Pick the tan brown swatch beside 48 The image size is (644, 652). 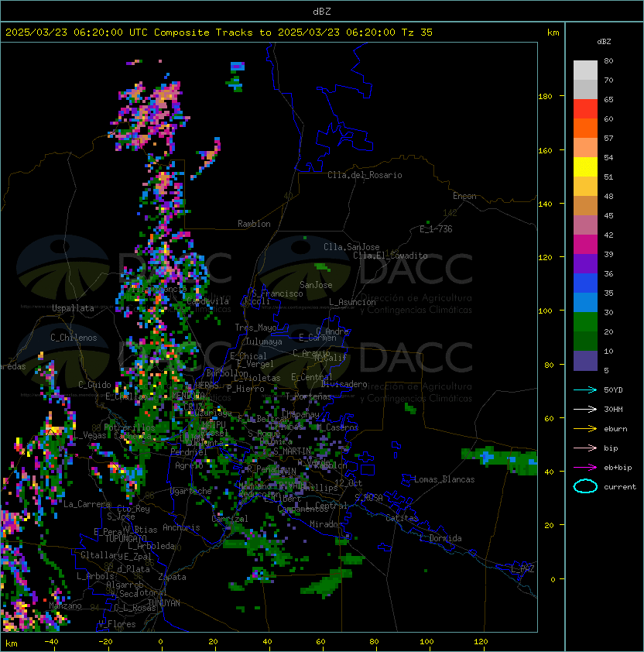585,206
